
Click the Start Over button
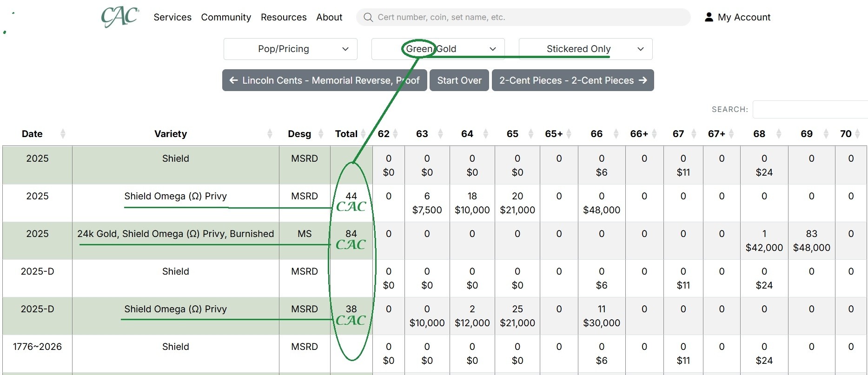pos(459,80)
